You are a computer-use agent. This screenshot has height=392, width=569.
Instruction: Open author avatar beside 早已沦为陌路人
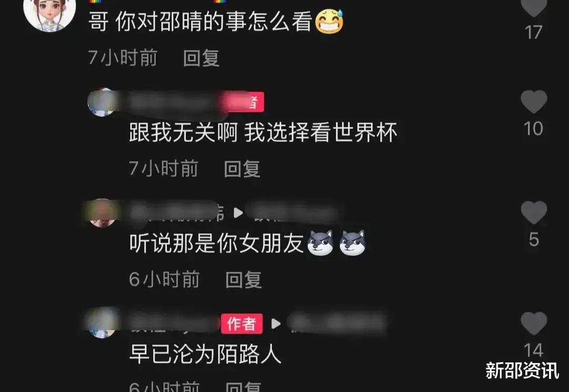pyautogui.click(x=102, y=323)
